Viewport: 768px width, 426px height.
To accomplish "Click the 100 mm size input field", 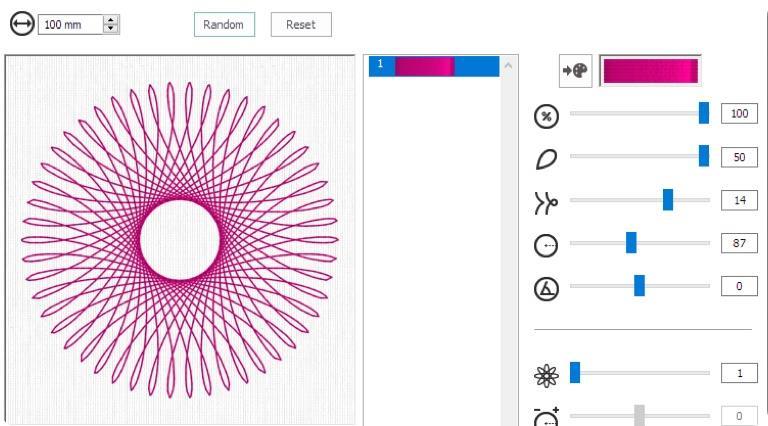I will tap(70, 24).
